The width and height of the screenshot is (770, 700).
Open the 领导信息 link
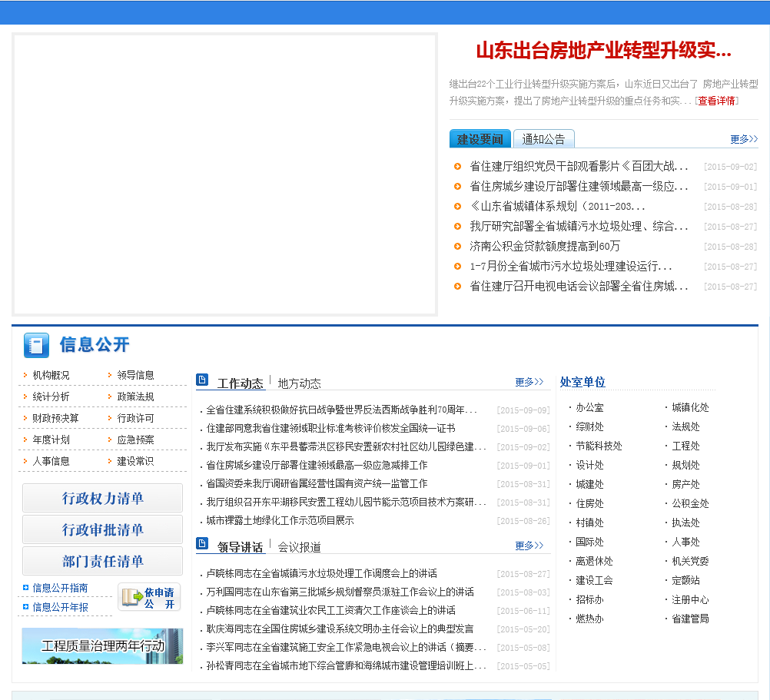click(135, 375)
